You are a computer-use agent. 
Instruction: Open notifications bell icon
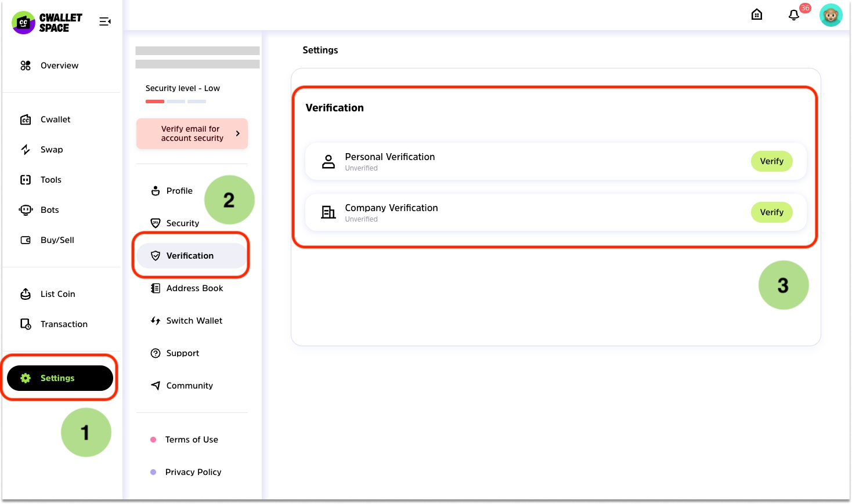[x=794, y=15]
